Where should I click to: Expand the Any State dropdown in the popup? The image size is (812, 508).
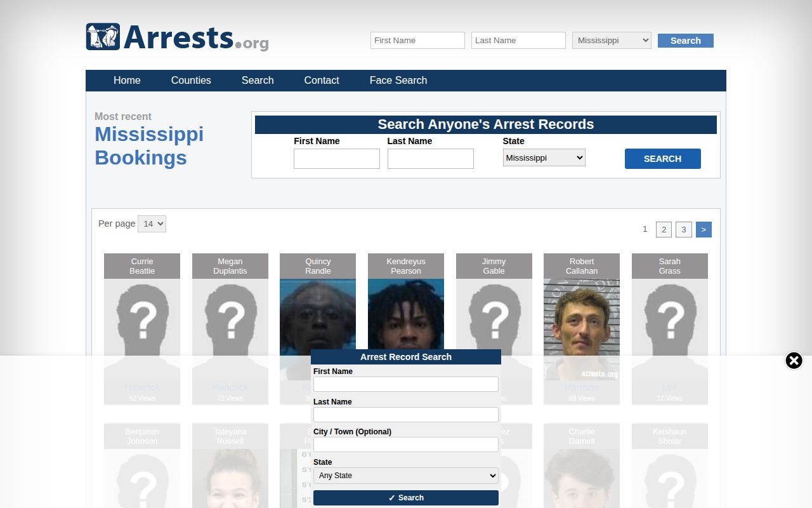(406, 476)
